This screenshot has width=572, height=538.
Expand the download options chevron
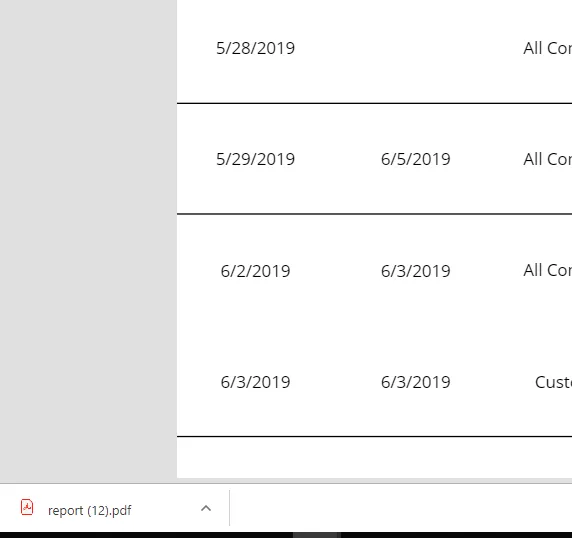[x=206, y=508]
